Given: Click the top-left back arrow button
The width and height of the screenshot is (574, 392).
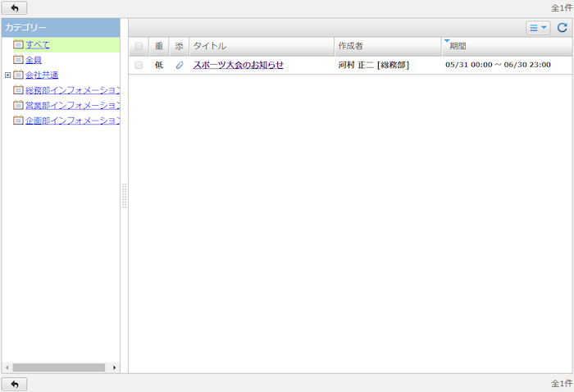Looking at the screenshot, I should coord(15,7).
